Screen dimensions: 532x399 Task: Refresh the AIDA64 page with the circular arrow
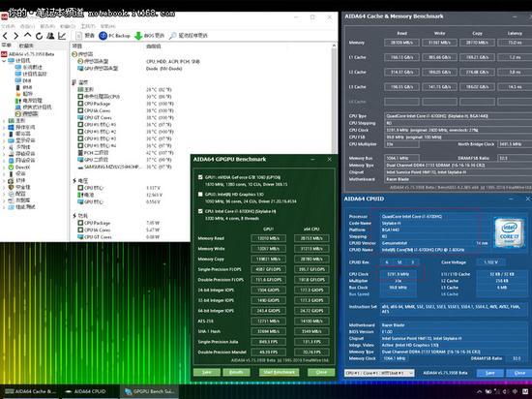tap(39, 36)
